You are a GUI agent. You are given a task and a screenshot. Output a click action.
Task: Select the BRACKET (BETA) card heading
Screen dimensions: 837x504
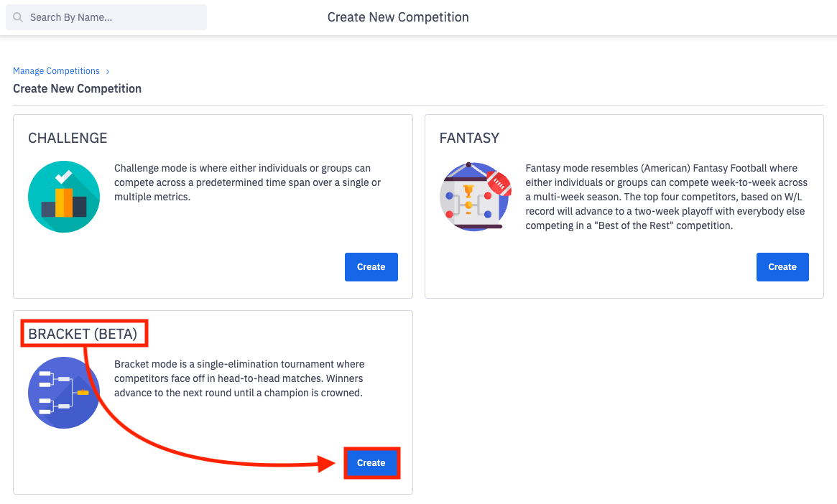[83, 334]
